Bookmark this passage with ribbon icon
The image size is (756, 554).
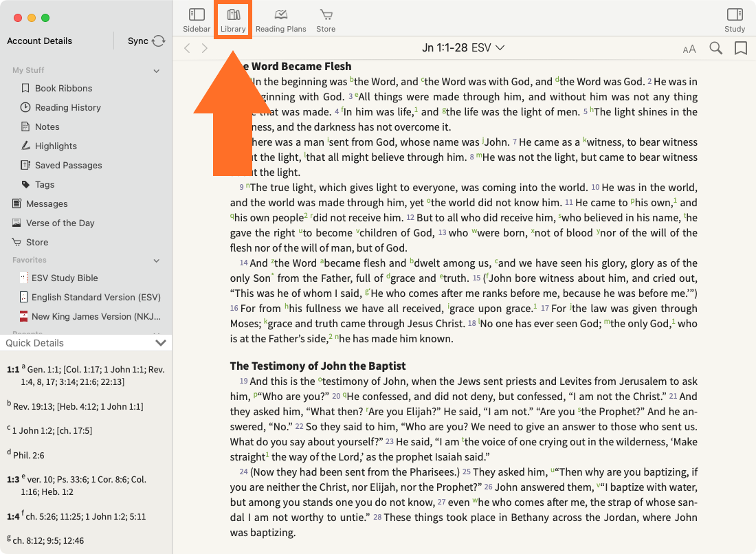(740, 48)
